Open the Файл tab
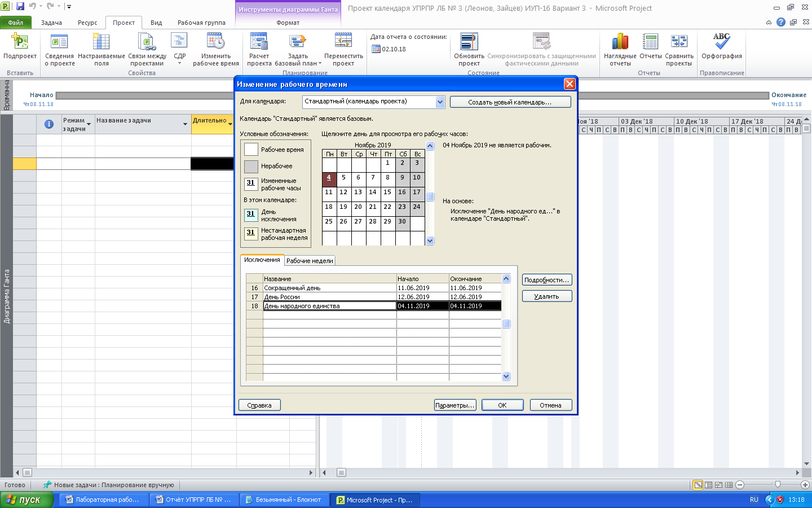Screen dimensions: 812x508 pos(16,23)
